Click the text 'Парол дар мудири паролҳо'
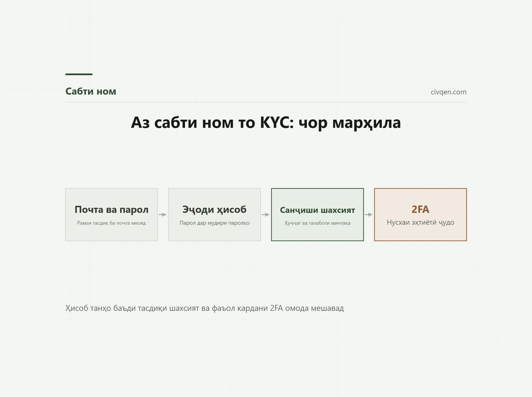The width and height of the screenshot is (532, 397). (x=214, y=223)
